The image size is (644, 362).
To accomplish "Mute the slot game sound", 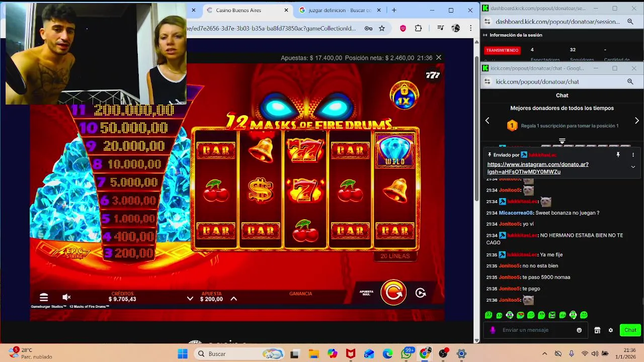I will 66,297.
